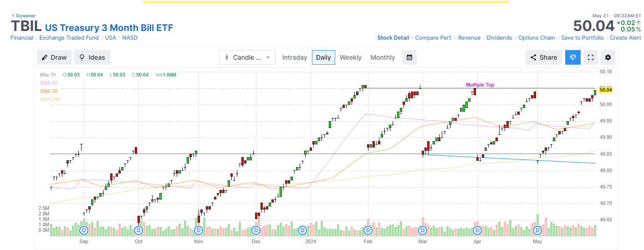Expand the Candle chart type dropdown

pos(247,57)
